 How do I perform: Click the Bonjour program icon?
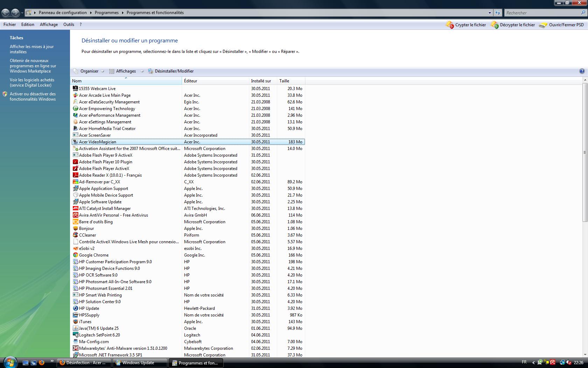75,229
